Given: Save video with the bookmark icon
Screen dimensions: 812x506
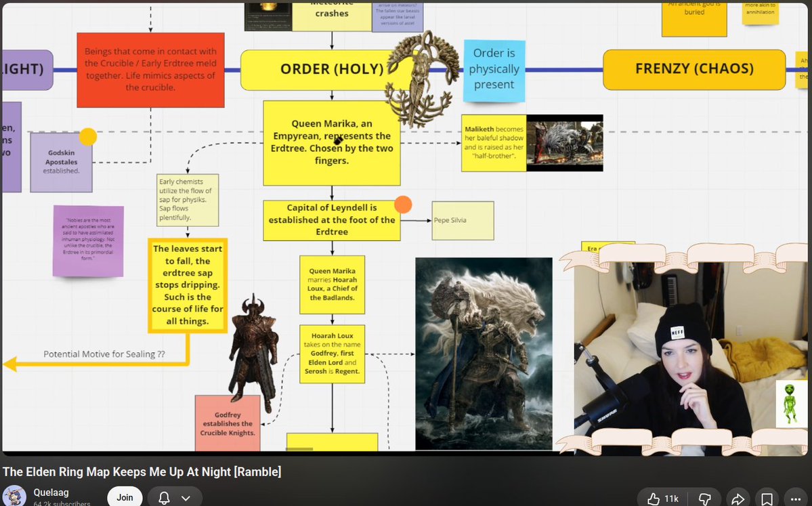Looking at the screenshot, I should pos(767,499).
